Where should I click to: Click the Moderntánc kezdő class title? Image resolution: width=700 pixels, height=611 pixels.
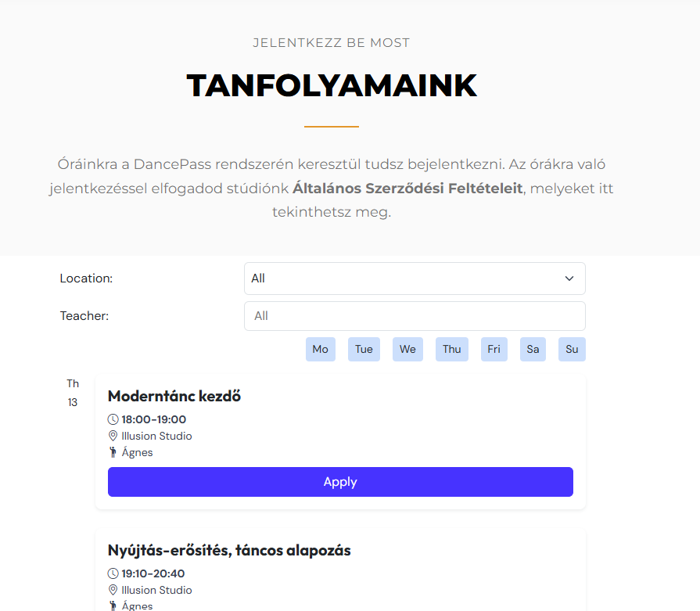click(174, 396)
